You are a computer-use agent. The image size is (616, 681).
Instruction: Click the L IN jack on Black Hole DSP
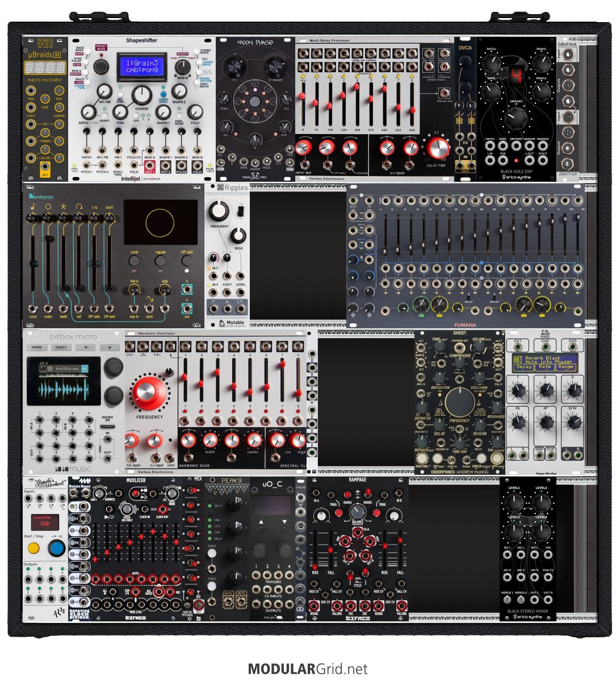click(x=490, y=160)
